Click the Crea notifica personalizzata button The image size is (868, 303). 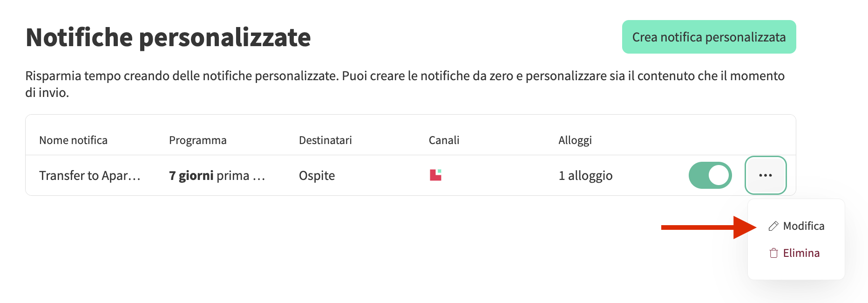point(709,37)
